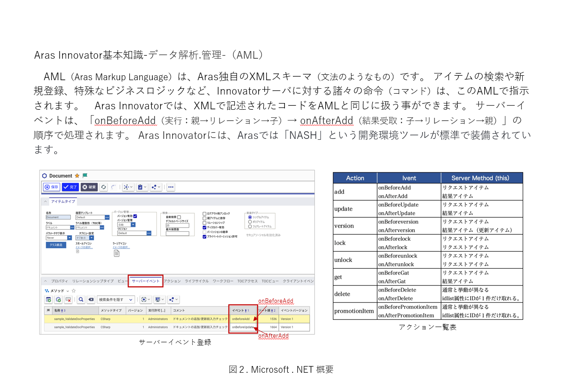Select the フェデレートアイテム radio button
The image size is (581, 392).
[x=250, y=226]
